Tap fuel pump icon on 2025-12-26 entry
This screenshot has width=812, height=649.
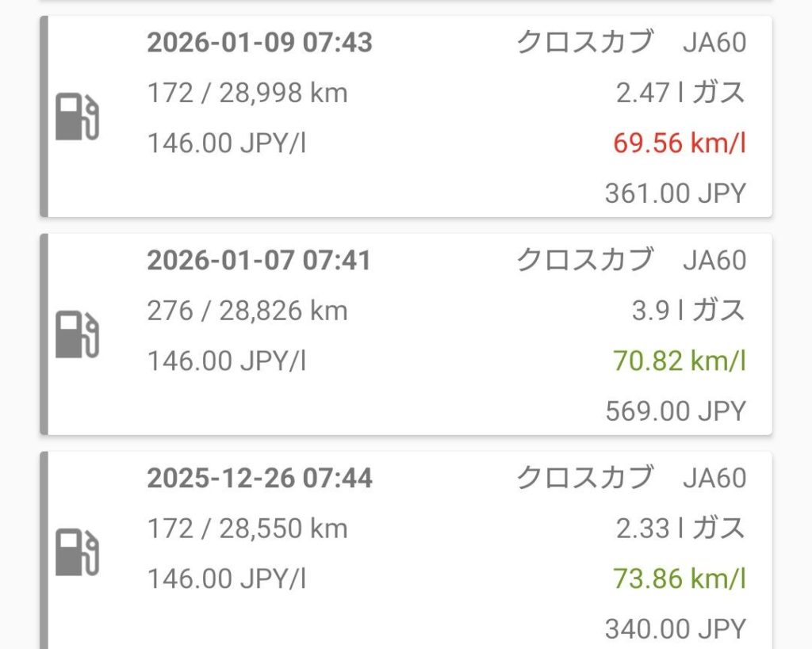coord(77,552)
